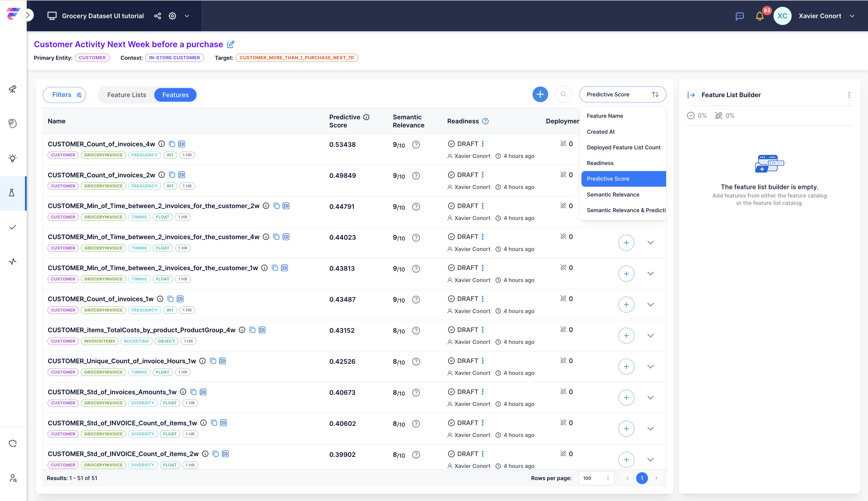868x501 pixels.
Task: Copy name of CUSTOMER_Count_of_invoices_4w
Action: [x=172, y=144]
